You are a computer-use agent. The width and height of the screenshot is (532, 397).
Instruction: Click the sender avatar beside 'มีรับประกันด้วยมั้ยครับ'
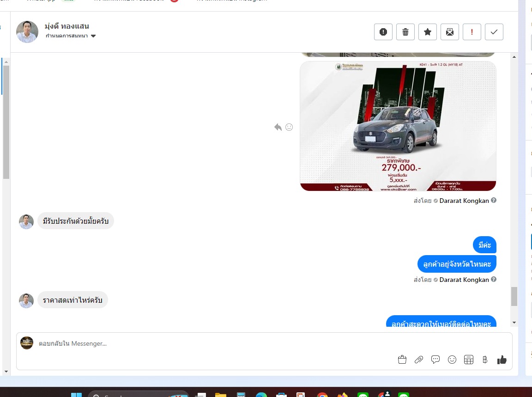(x=26, y=222)
